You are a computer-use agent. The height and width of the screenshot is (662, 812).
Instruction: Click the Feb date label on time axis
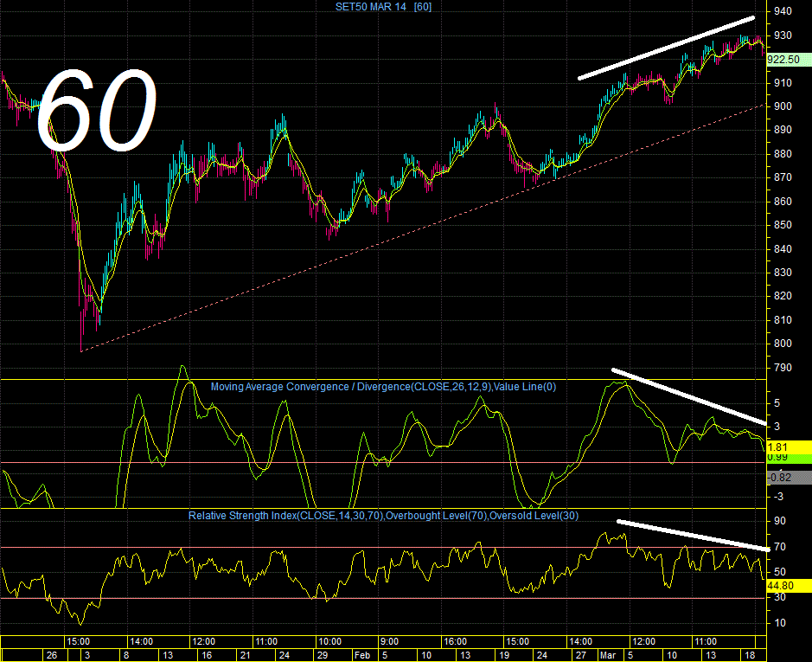pyautogui.click(x=362, y=655)
